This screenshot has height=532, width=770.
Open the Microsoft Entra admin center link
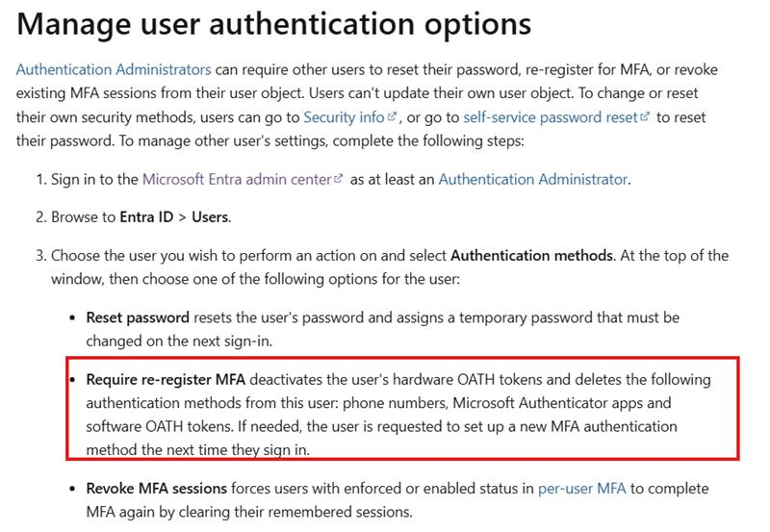[x=237, y=179]
